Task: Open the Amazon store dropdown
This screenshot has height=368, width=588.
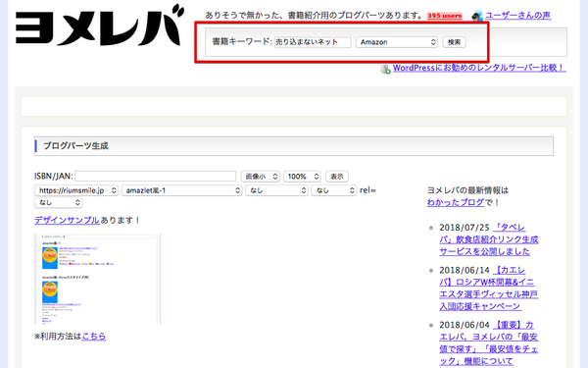Action: point(397,42)
